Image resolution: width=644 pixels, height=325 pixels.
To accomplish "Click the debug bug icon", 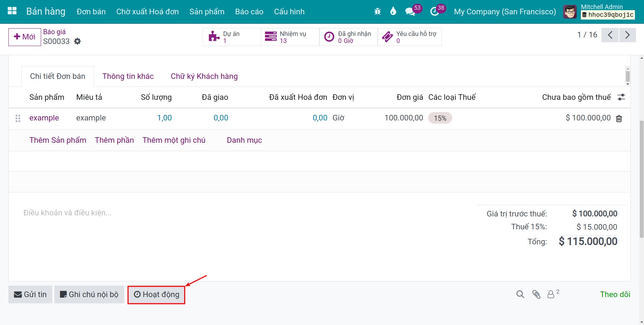I will click(377, 12).
